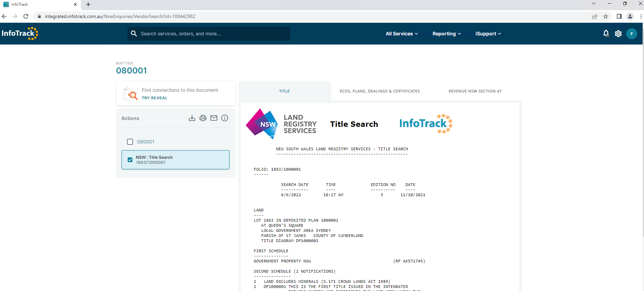Expand the Reporting menu
The height and width of the screenshot is (291, 644).
(447, 34)
